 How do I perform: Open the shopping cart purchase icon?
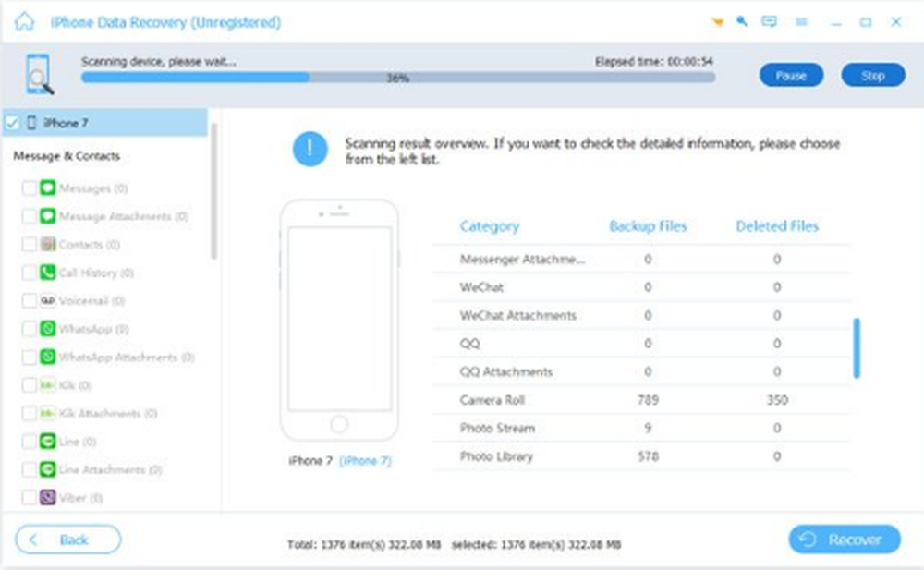pos(717,22)
